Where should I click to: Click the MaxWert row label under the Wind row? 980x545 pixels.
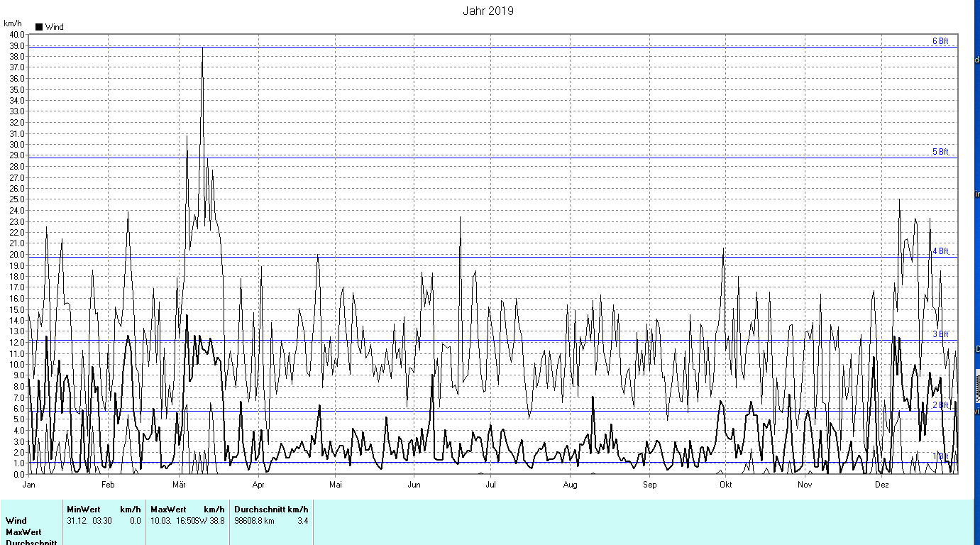pos(23,532)
